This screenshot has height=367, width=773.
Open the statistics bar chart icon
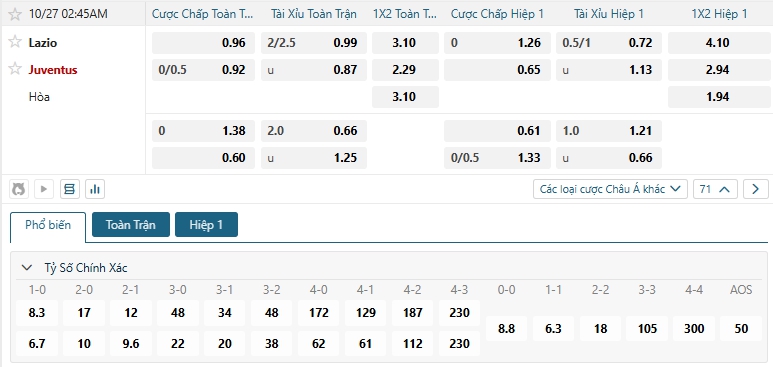[x=95, y=189]
